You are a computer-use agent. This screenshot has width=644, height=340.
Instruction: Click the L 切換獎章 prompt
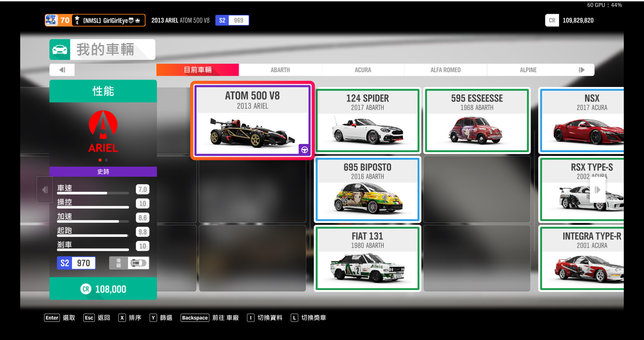tap(309, 318)
